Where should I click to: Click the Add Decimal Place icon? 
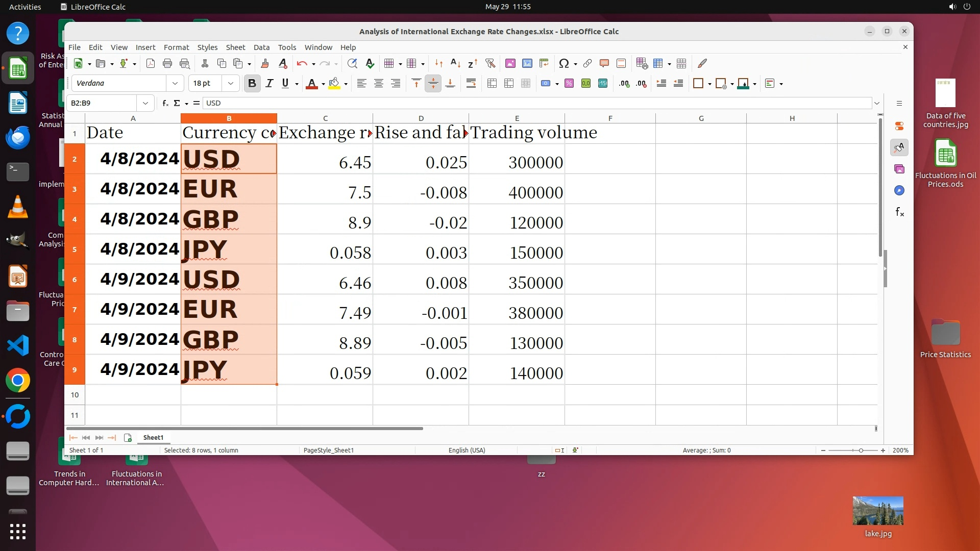point(624,84)
